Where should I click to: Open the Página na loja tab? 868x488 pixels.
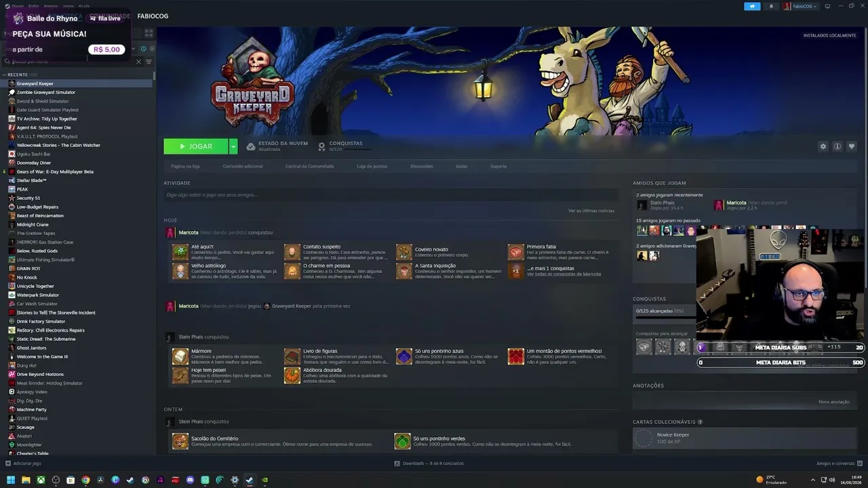point(185,166)
